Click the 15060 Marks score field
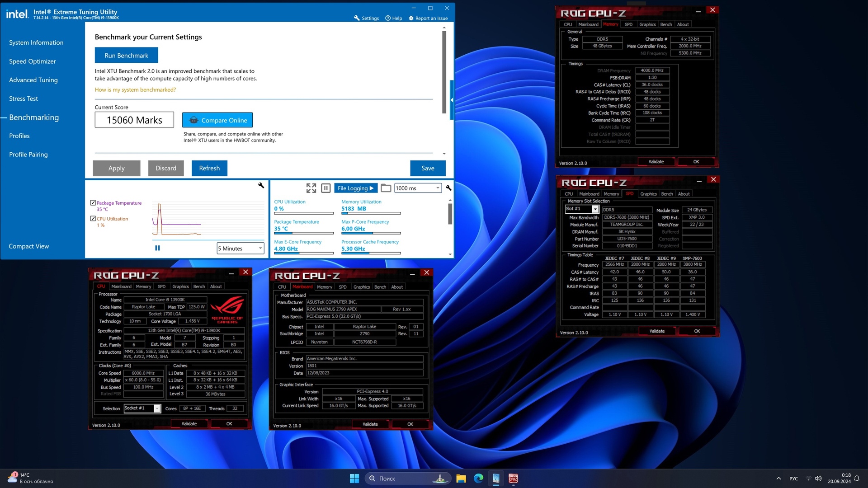868x488 pixels. (134, 120)
